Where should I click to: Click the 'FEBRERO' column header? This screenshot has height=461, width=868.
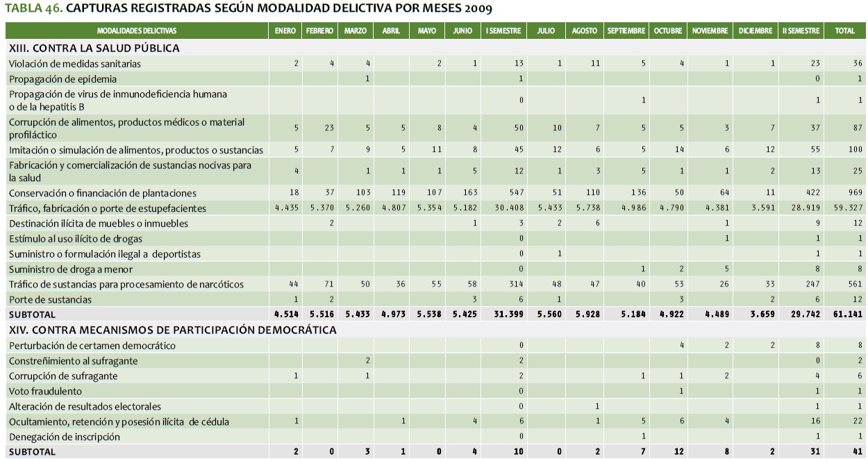pos(320,31)
